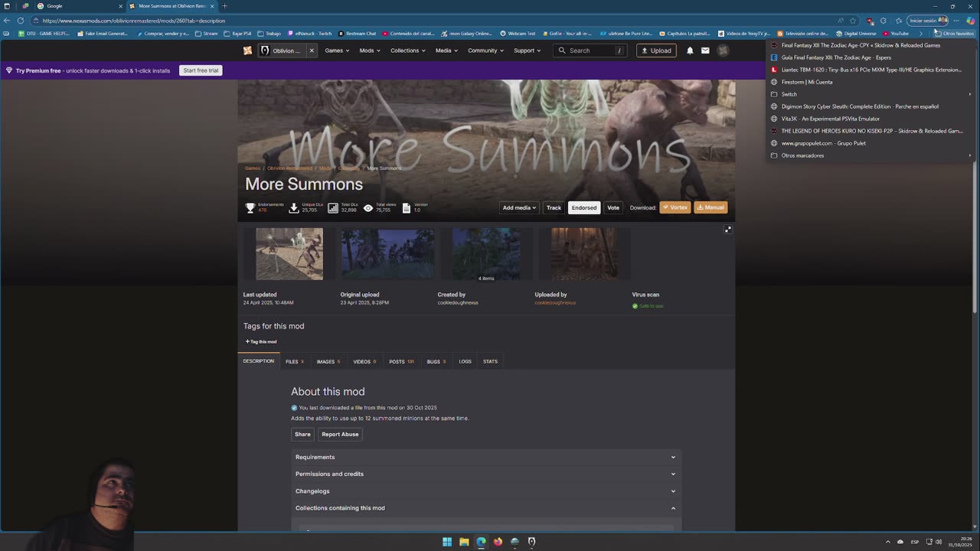Open the Edge Copilot icon
Screen dimensions: 980x551
pyautogui.click(x=970, y=21)
